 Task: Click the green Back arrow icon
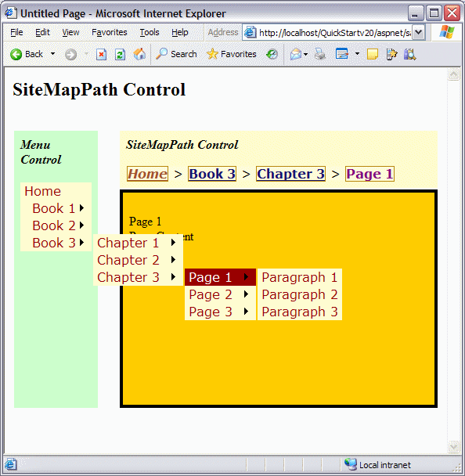pos(16,54)
